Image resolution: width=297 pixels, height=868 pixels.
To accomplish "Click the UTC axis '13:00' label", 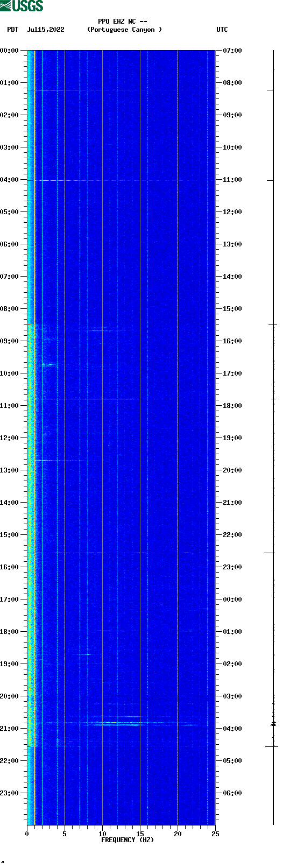I will point(232,244).
